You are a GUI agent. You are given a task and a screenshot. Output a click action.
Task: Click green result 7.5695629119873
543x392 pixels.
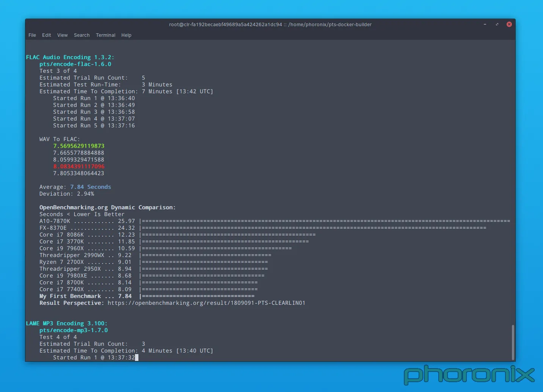point(79,146)
